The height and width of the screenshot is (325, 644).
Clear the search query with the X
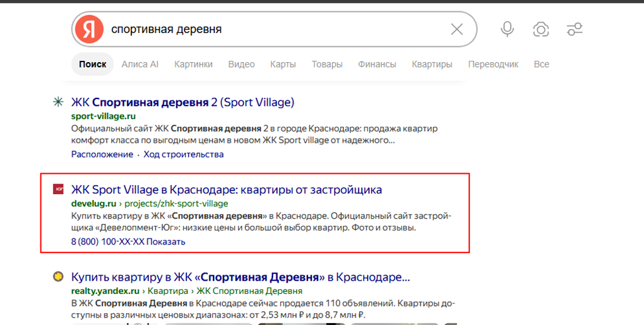tap(457, 29)
